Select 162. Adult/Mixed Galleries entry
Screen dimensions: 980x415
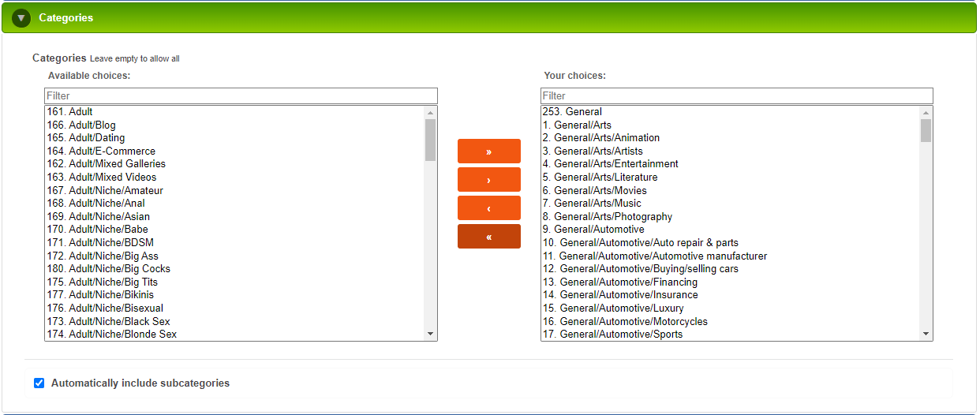coord(234,164)
